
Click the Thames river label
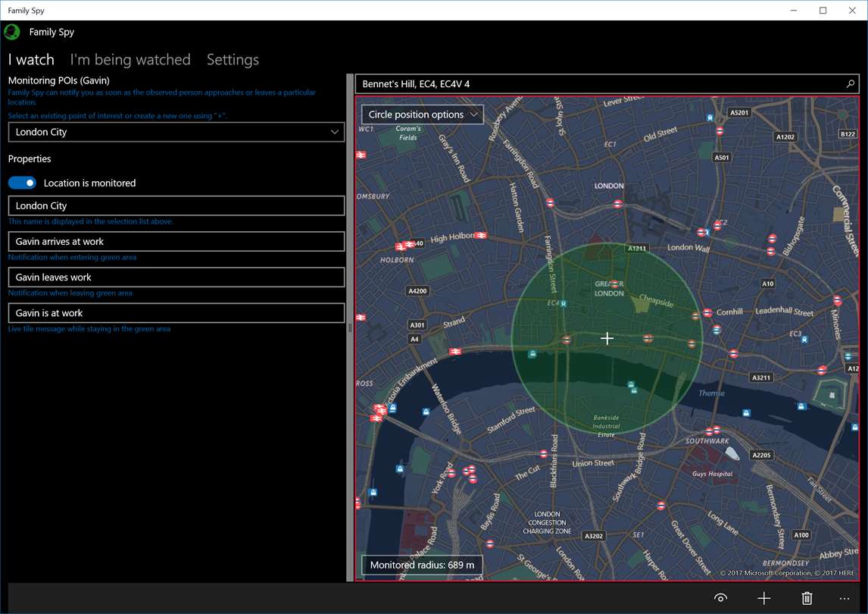(x=711, y=393)
